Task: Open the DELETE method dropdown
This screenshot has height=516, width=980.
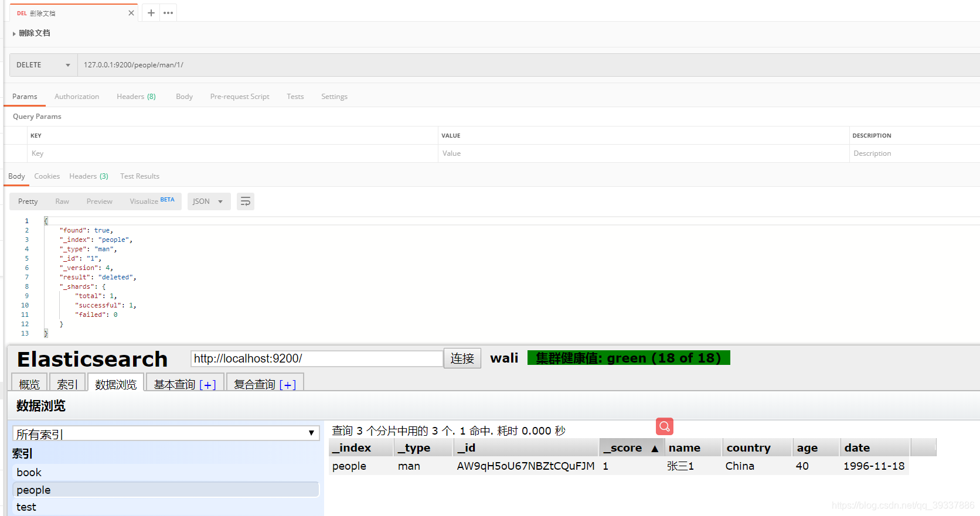Action: pyautogui.click(x=43, y=65)
